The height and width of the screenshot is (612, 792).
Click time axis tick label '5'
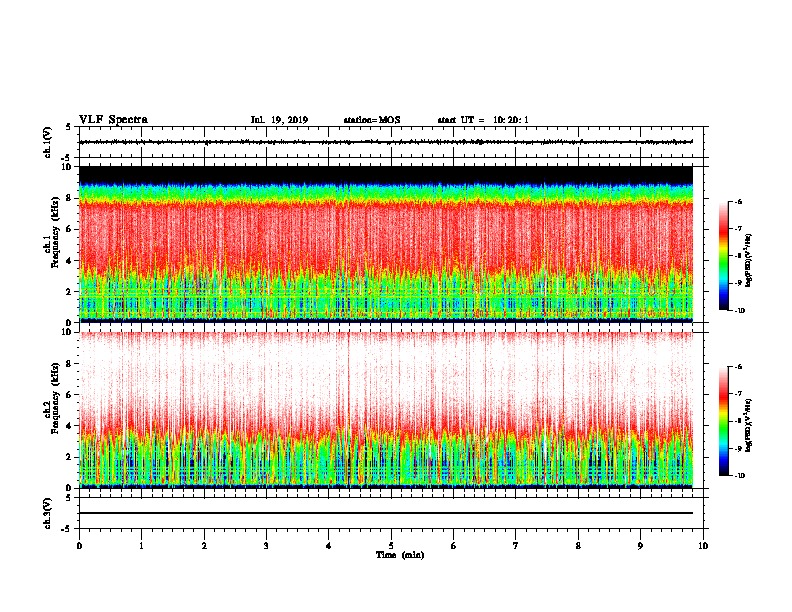[391, 546]
